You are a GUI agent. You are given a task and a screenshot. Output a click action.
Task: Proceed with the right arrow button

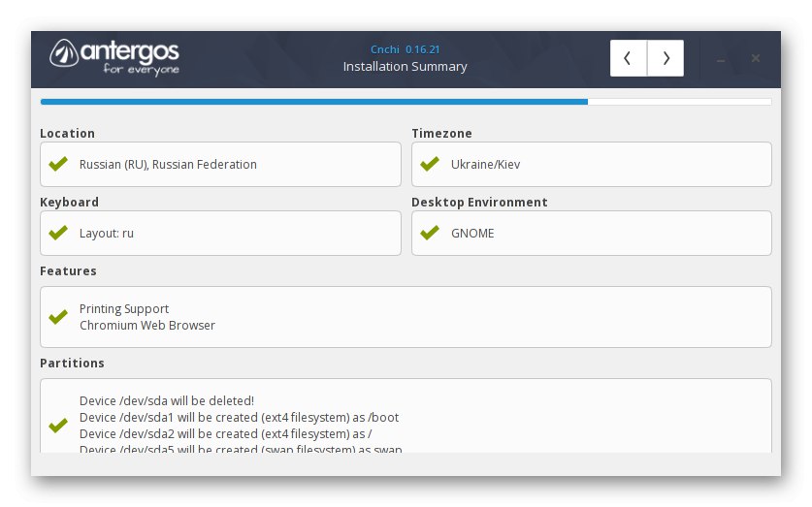666,58
